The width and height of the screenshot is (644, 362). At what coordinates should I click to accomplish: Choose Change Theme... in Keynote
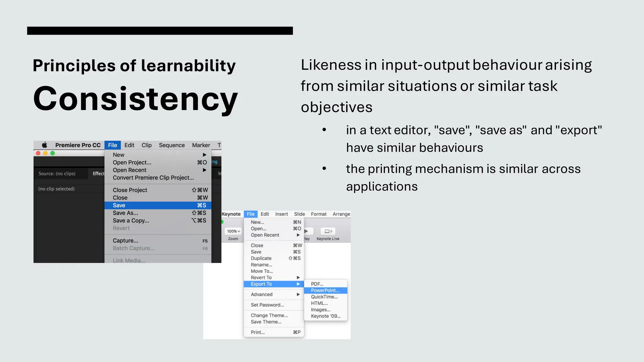coord(274,315)
